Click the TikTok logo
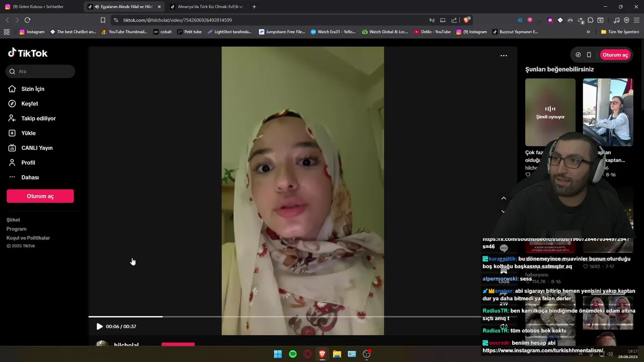The width and height of the screenshot is (644, 362). [28, 53]
